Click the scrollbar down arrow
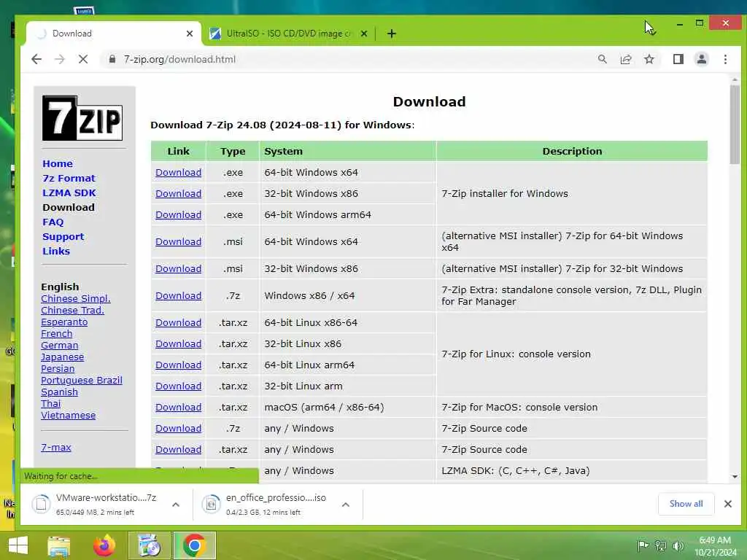 735,477
